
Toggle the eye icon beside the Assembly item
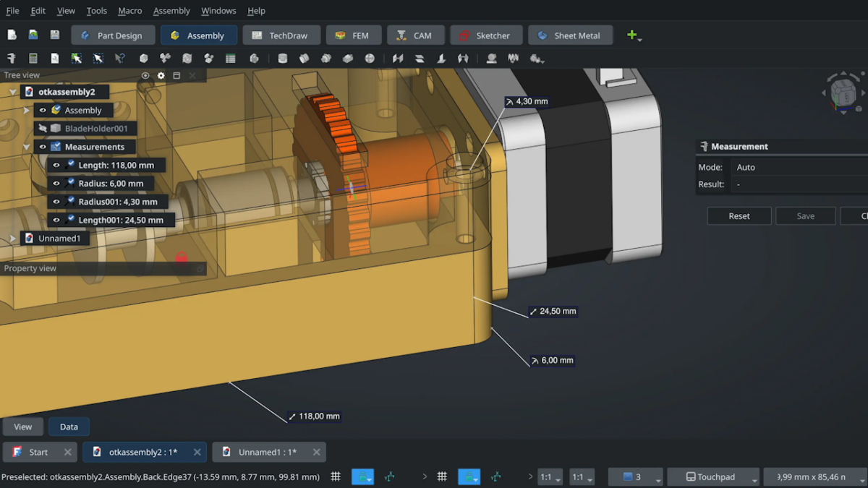click(41, 110)
